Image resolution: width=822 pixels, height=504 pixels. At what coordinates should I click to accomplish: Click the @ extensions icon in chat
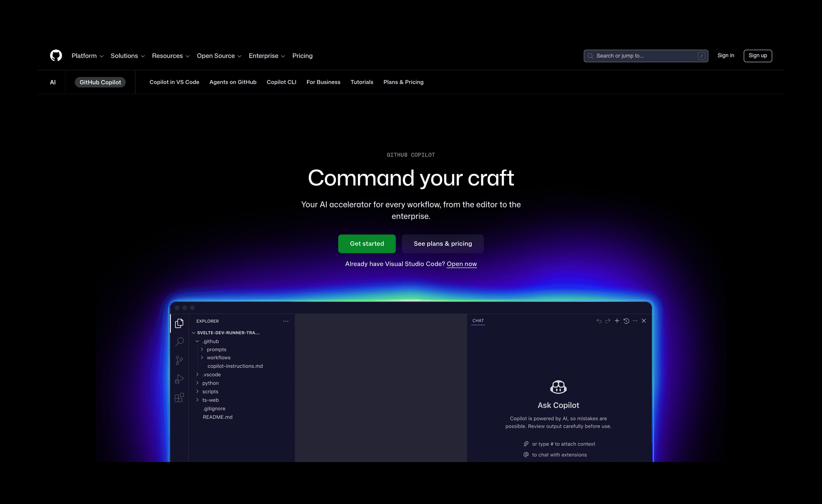pos(526,455)
